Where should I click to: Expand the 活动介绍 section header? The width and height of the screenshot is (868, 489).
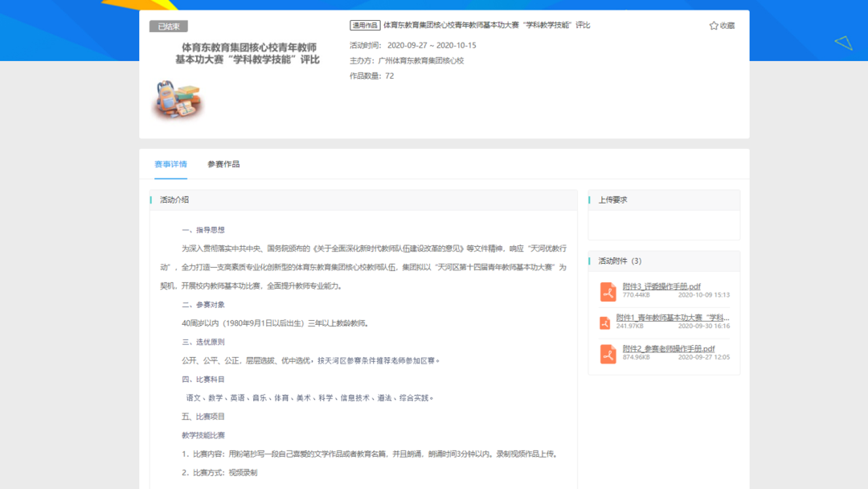click(173, 199)
